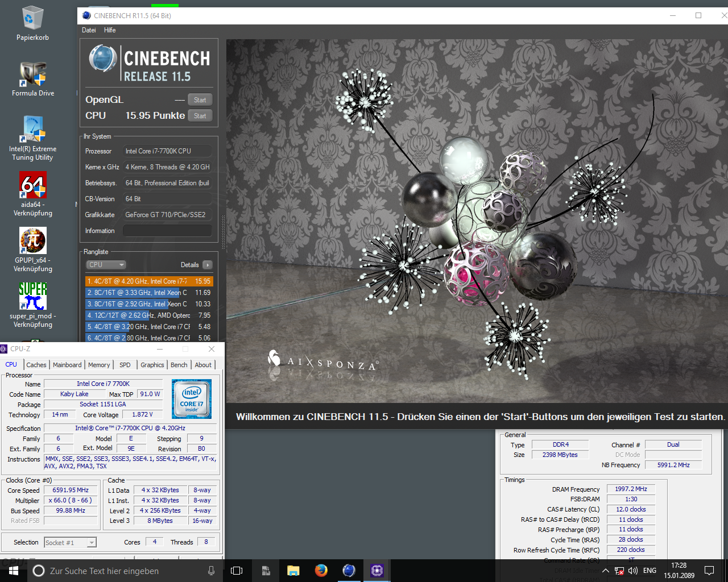The image size is (728, 582).
Task: Click the NB Frequency value 5991.2 MHz
Action: pyautogui.click(x=673, y=465)
